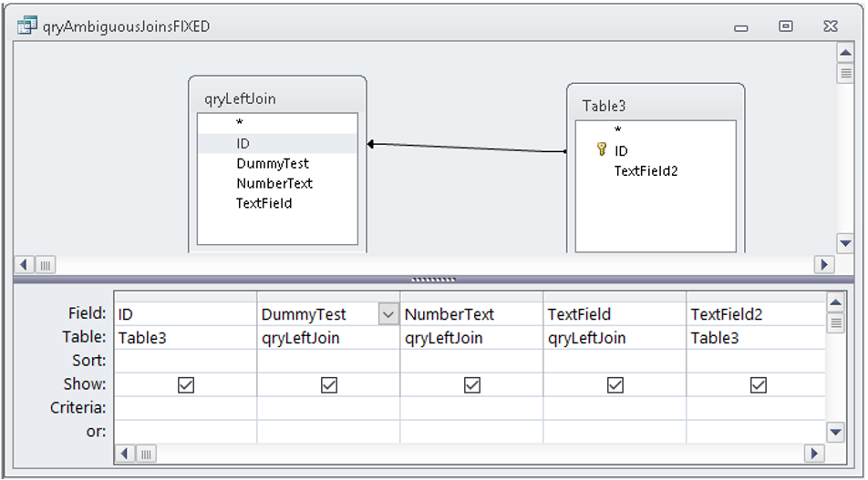Minimize the qryAmbiguousJoinsFIXED window
The image size is (868, 480).
[x=740, y=27]
